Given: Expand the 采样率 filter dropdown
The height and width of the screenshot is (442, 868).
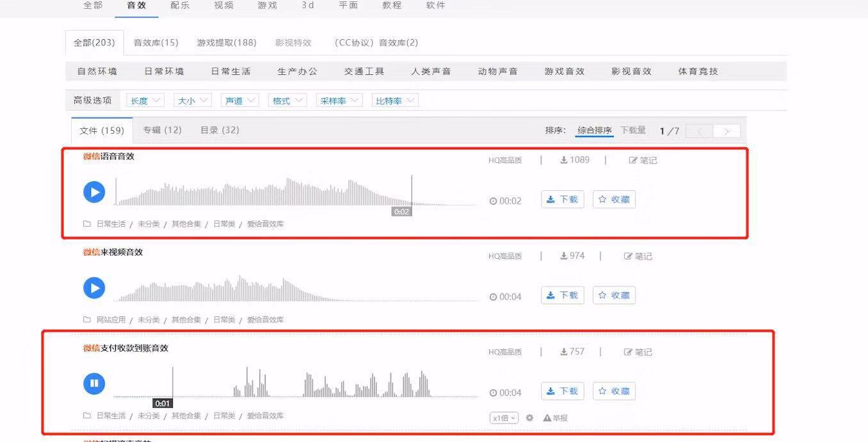Looking at the screenshot, I should 339,101.
